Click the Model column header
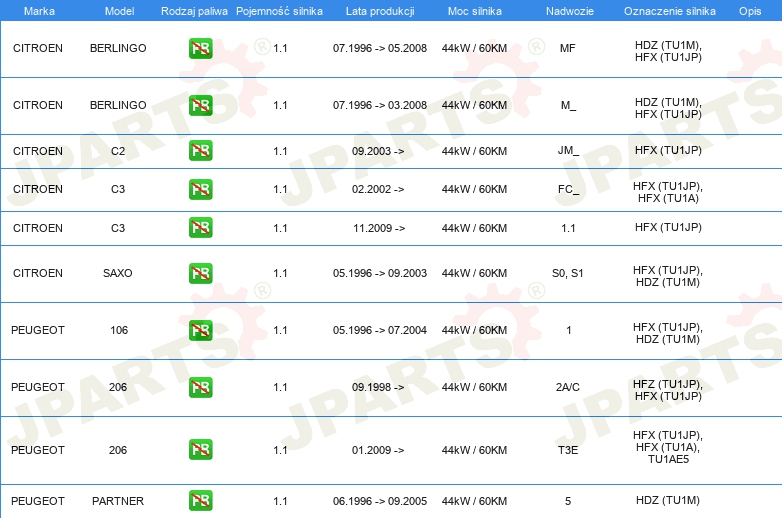 [x=119, y=11]
